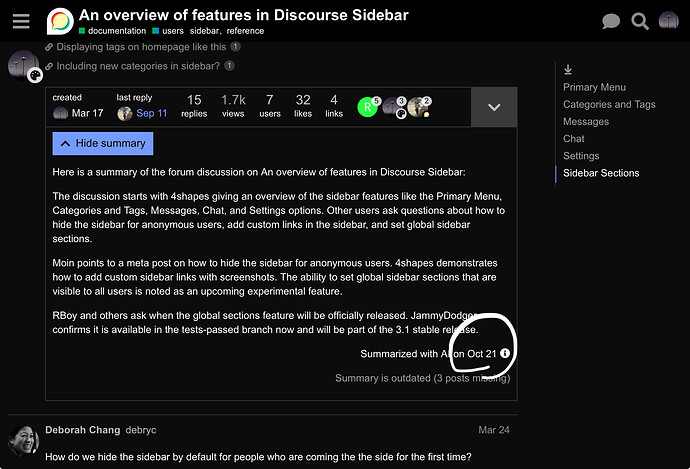Click the '4 links' stat
Viewport: 690px width, 469px height.
click(334, 106)
